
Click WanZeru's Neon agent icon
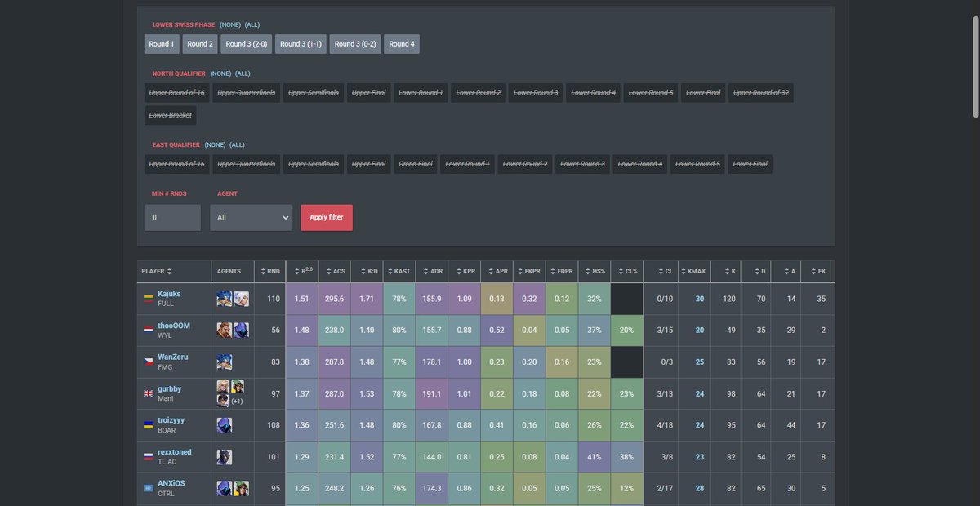pyautogui.click(x=224, y=362)
